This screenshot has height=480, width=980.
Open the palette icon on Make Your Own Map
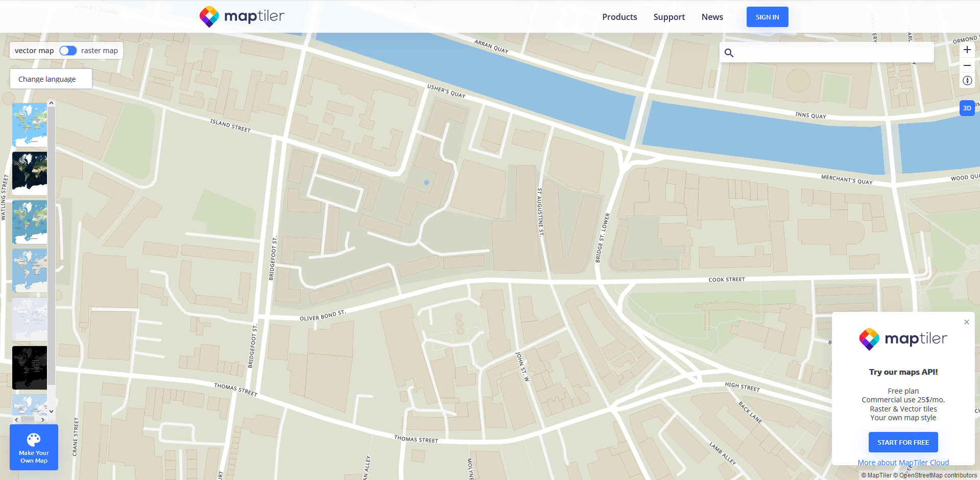coord(33,439)
